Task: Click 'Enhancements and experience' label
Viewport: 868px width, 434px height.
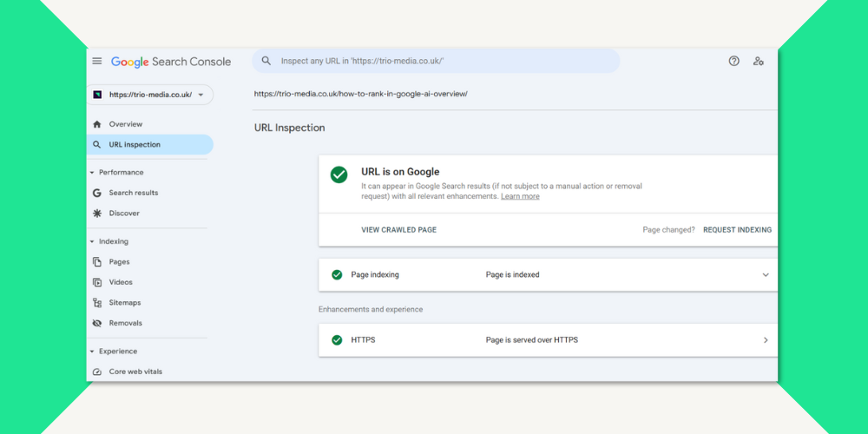Action: [371, 310]
